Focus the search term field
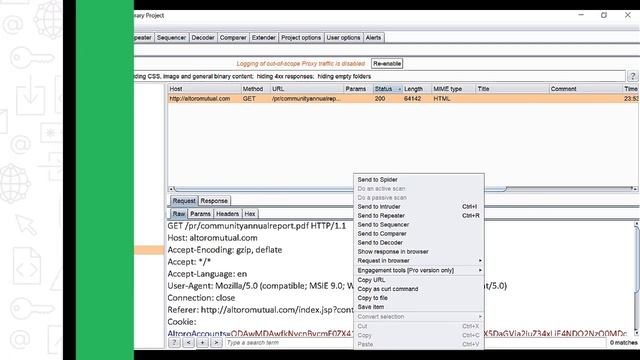This screenshot has height=360, width=640. tap(416, 343)
